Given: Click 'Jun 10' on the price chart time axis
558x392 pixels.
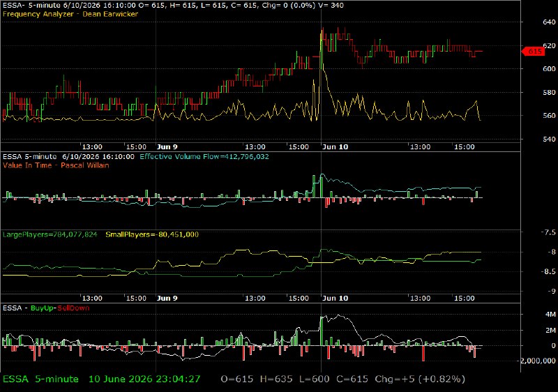Looking at the screenshot, I should click(335, 147).
